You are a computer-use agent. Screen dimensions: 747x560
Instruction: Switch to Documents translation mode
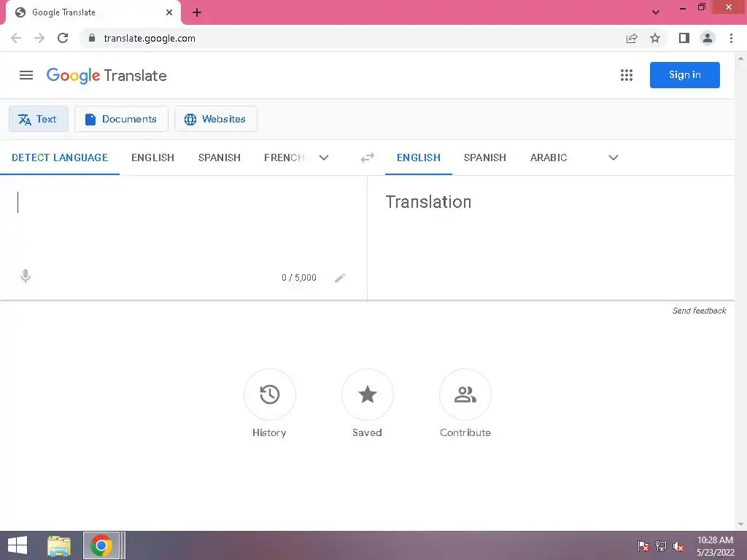121,119
